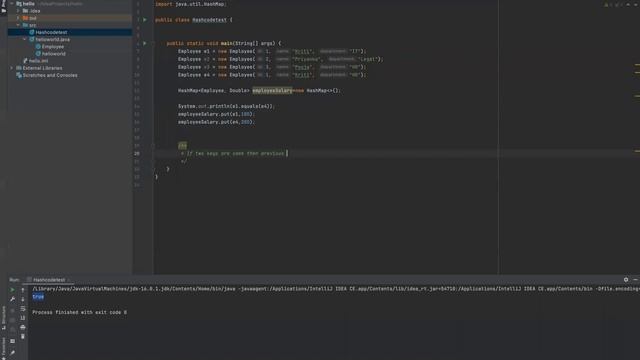640x360 pixels.
Task: Collapse the main method fold marker
Action: pyautogui.click(x=153, y=43)
